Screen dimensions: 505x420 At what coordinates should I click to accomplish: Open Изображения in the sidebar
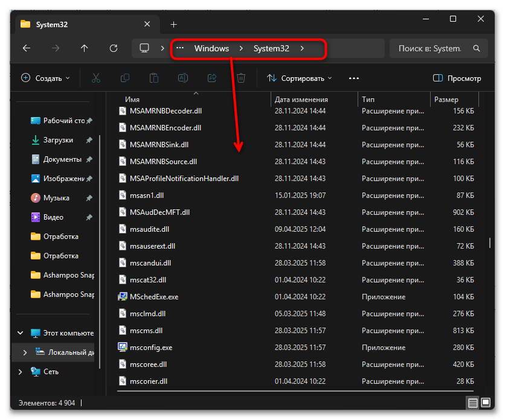(x=58, y=179)
